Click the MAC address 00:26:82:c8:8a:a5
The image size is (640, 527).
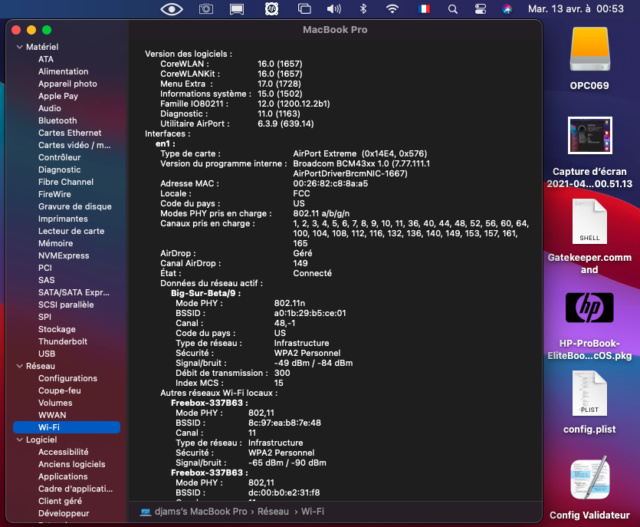point(330,184)
